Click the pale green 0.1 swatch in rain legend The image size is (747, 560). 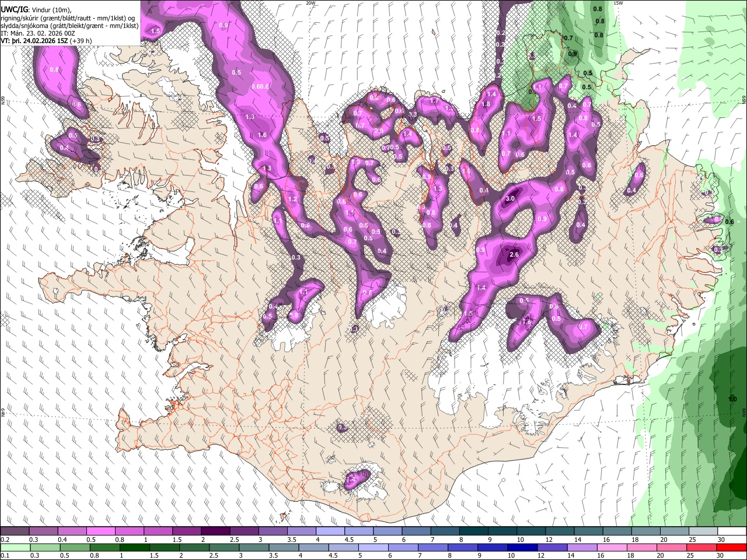[x=15, y=547]
